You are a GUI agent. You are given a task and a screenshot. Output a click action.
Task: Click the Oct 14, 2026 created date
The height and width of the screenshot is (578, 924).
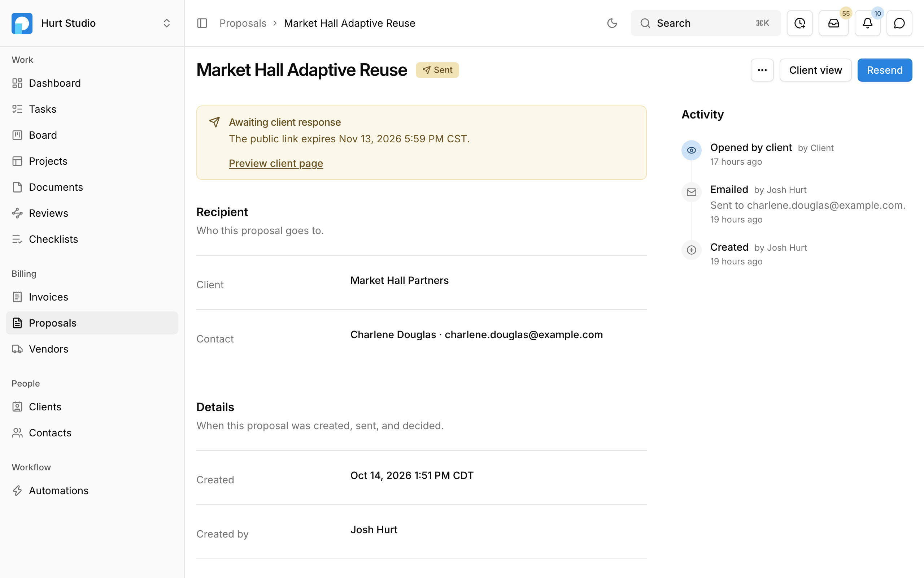click(x=412, y=475)
